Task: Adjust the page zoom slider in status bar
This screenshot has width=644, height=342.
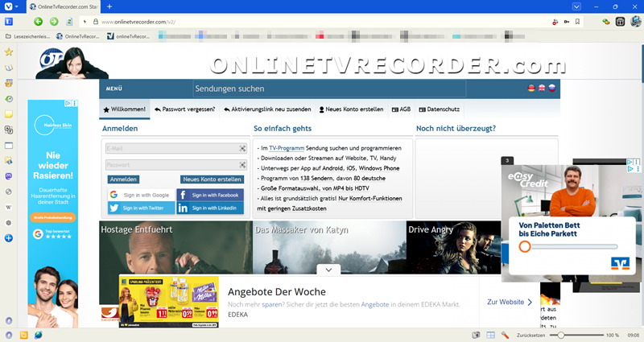Action: (561, 335)
